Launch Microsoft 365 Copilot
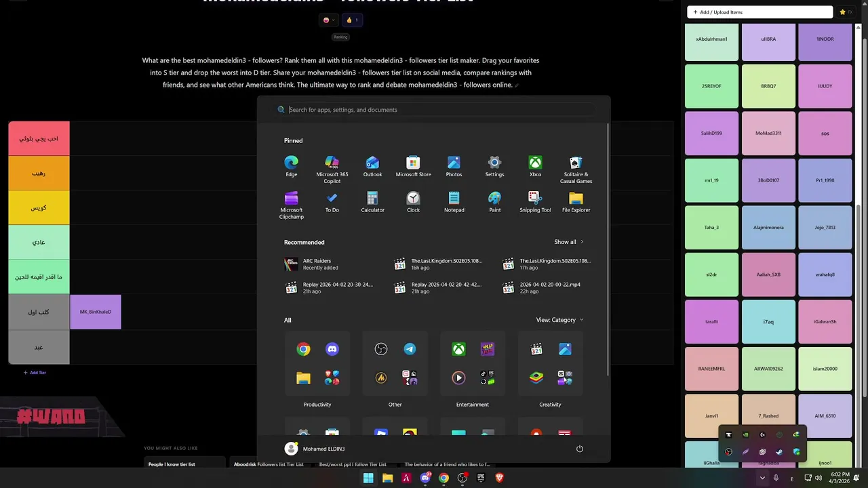868x488 pixels. click(x=332, y=169)
